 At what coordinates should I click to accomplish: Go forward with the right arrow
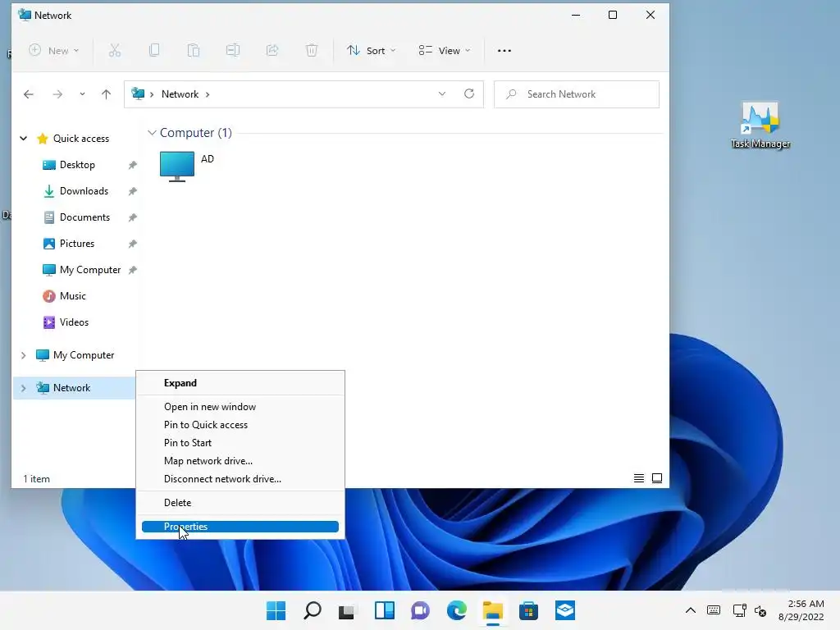click(57, 94)
